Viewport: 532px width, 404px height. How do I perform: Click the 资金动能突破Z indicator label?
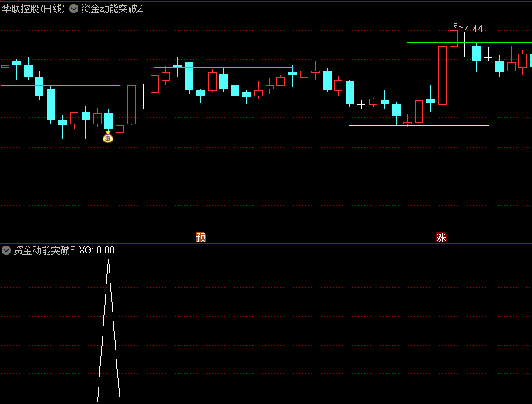point(112,9)
